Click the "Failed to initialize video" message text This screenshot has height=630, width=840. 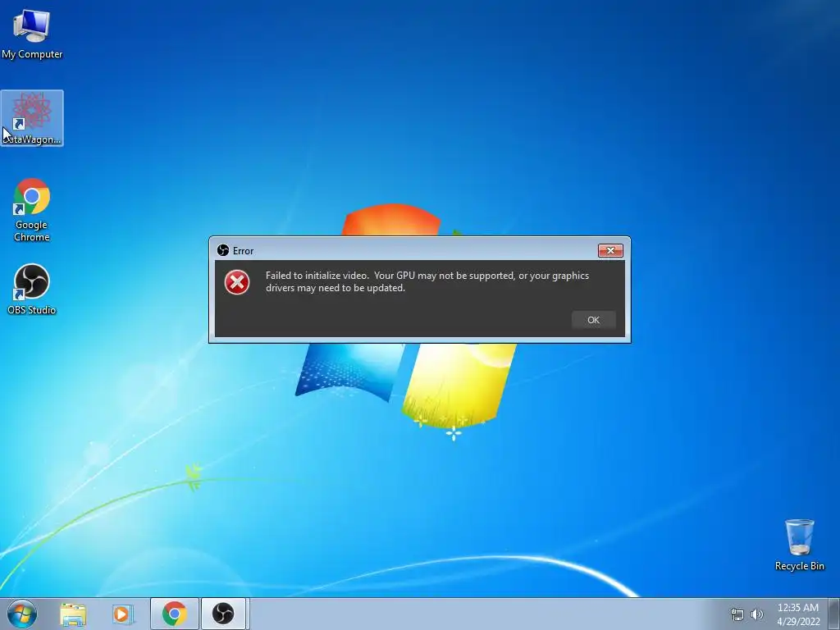coord(427,281)
